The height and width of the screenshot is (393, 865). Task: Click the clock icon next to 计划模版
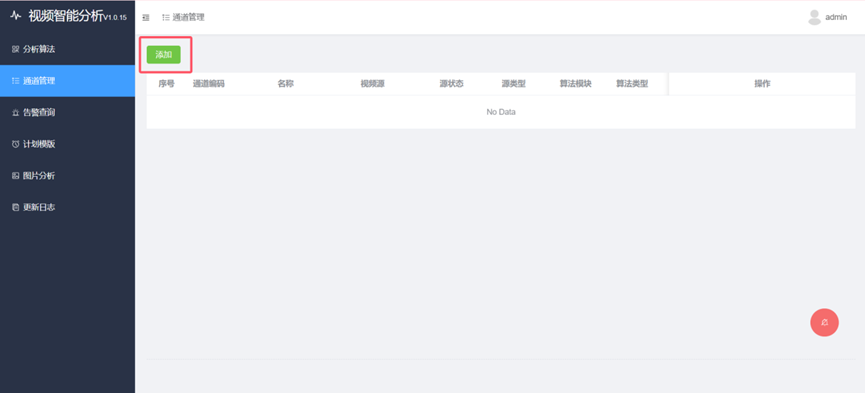pyautogui.click(x=15, y=145)
